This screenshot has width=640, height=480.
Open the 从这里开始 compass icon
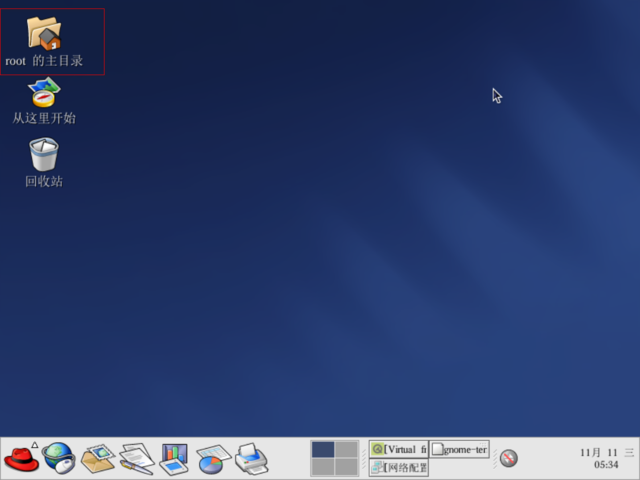tap(44, 93)
